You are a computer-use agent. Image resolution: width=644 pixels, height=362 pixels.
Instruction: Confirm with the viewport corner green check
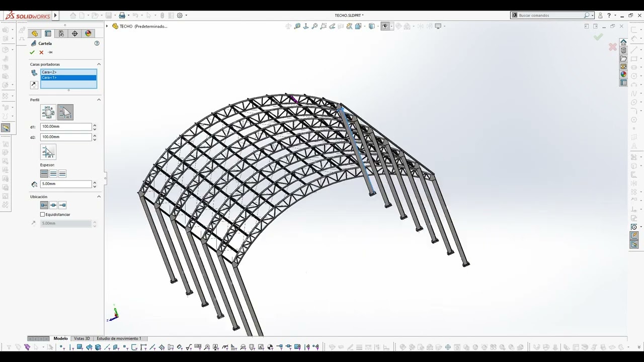click(598, 37)
